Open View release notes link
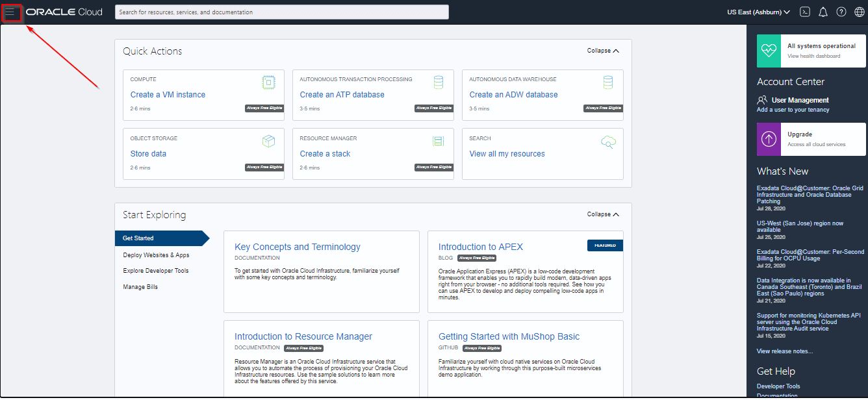This screenshot has height=400, width=868. (784, 351)
